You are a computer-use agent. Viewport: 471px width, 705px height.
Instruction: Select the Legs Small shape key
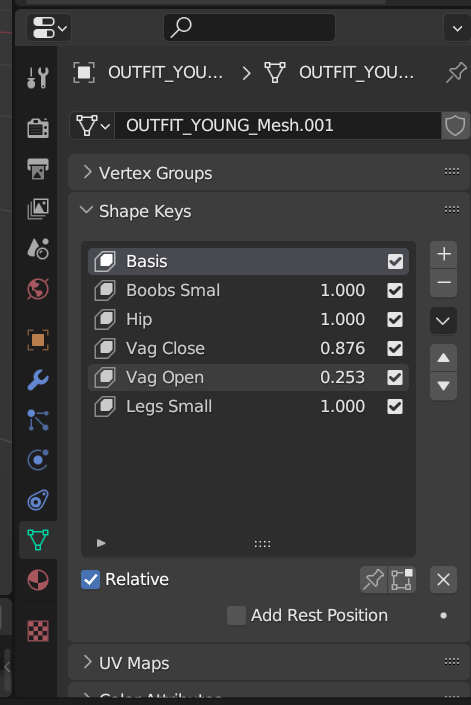pyautogui.click(x=248, y=406)
